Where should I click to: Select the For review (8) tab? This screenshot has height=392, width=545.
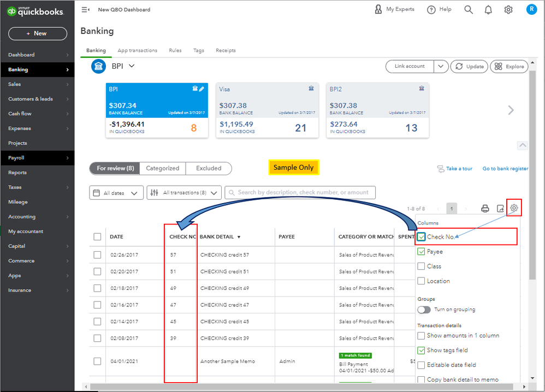tap(115, 168)
